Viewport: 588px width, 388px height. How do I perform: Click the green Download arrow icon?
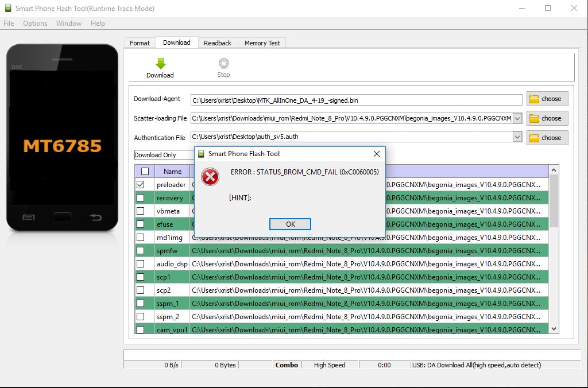pos(160,64)
